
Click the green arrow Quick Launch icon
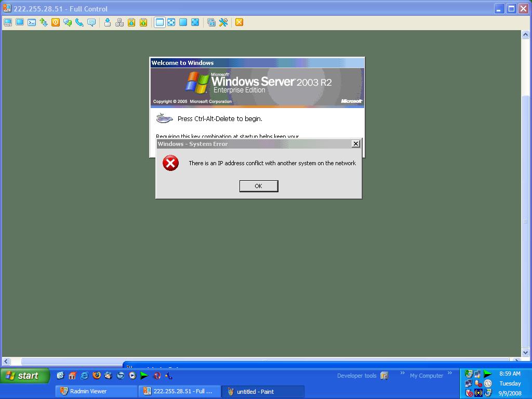(144, 376)
